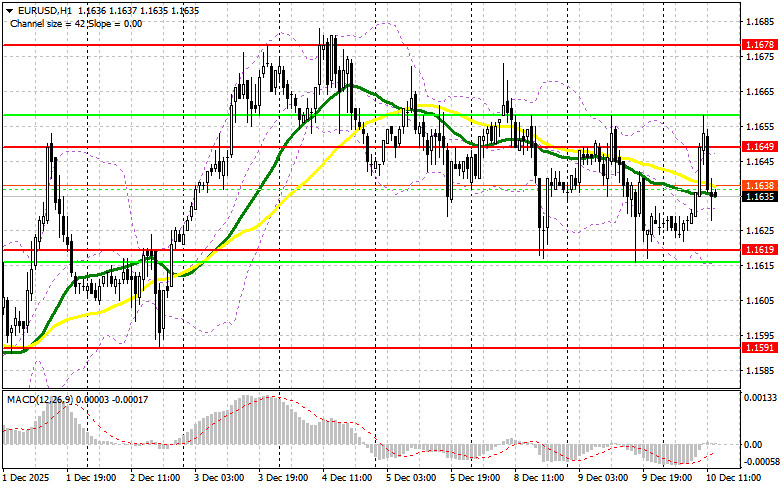Click the 3 Dec 03:00 time label
The image size is (781, 489).
click(219, 478)
